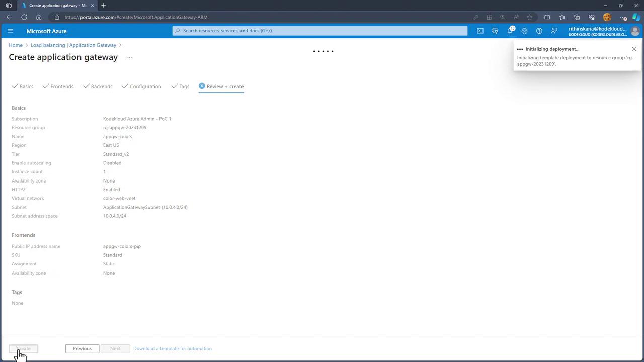The image size is (644, 362).
Task: Go back with the browser back arrow
Action: pyautogui.click(x=9, y=17)
